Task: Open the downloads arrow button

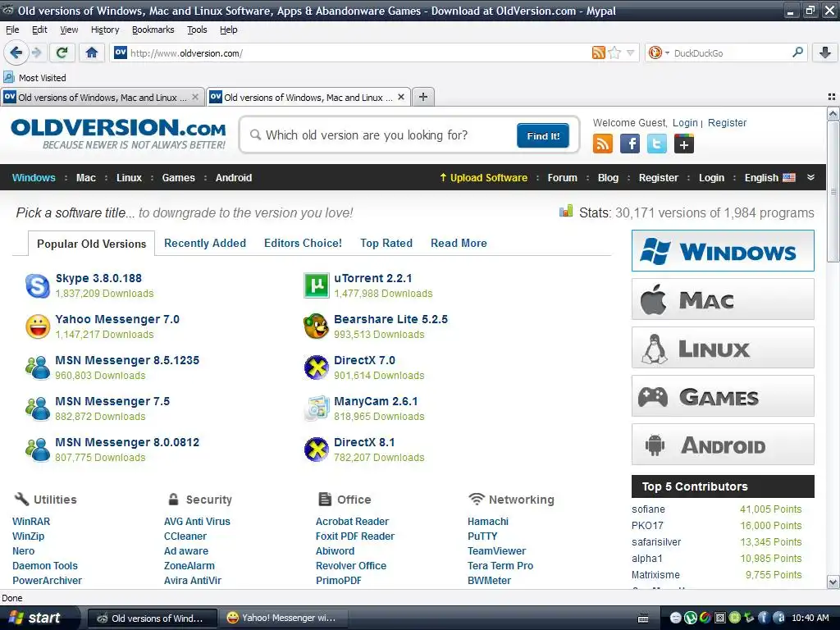Action: [x=825, y=52]
